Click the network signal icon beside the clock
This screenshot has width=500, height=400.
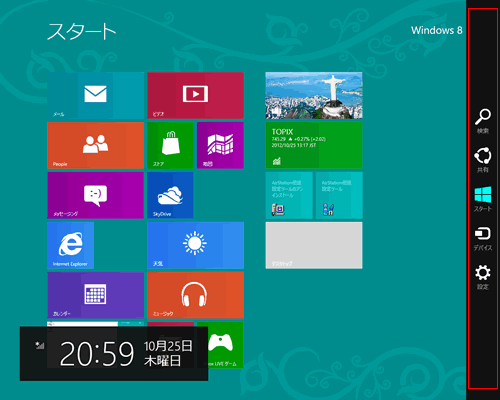click(x=40, y=345)
